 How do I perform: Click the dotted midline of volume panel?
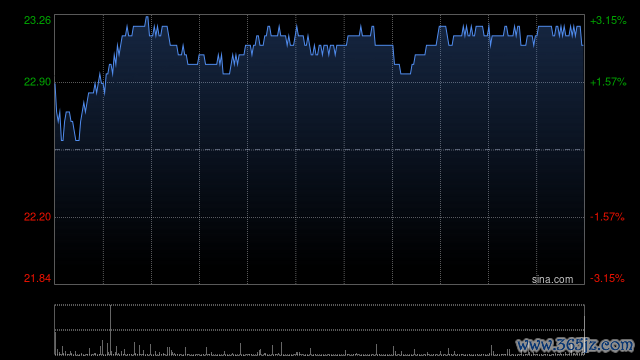320,330
